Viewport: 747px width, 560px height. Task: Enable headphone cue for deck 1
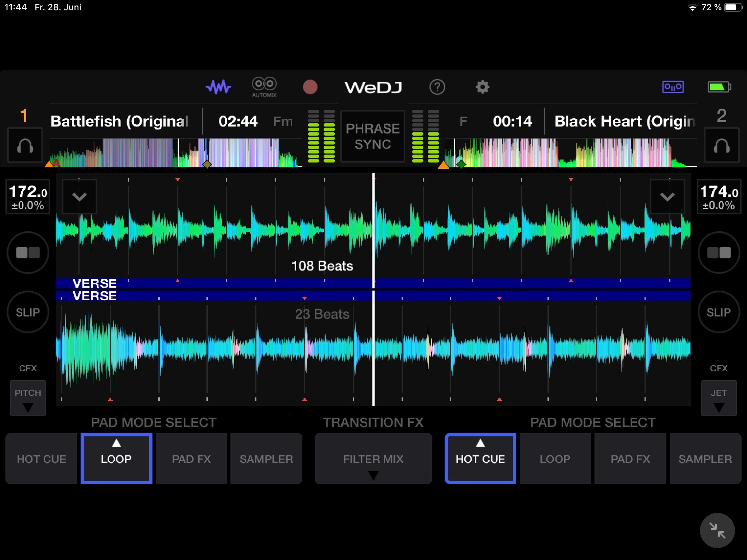(25, 146)
